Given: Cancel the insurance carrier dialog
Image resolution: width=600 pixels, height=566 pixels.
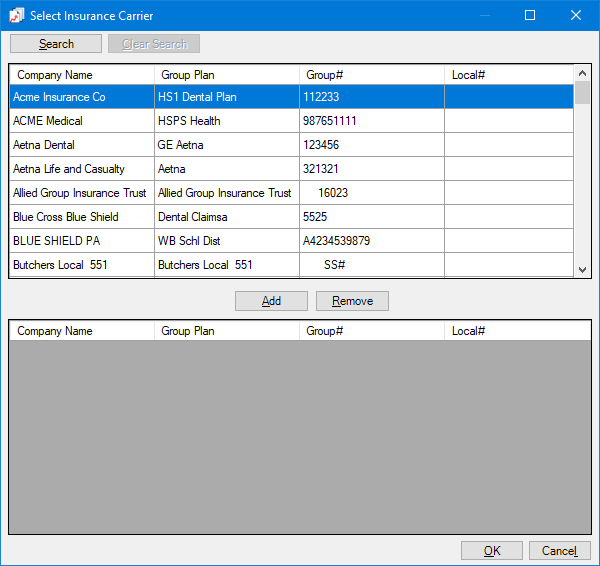Looking at the screenshot, I should pyautogui.click(x=559, y=551).
